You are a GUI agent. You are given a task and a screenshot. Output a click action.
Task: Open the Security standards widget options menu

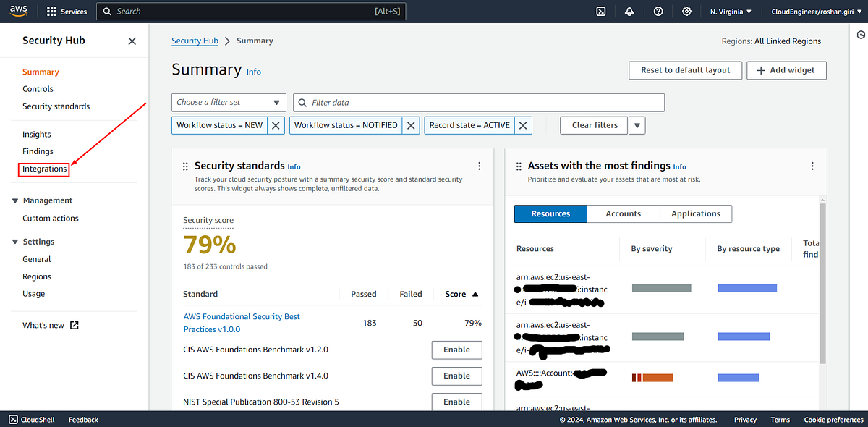click(x=479, y=165)
